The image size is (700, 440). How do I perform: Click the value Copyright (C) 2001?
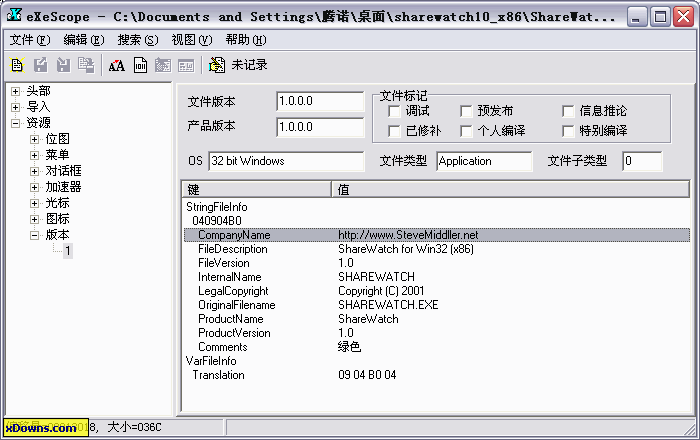point(381,291)
